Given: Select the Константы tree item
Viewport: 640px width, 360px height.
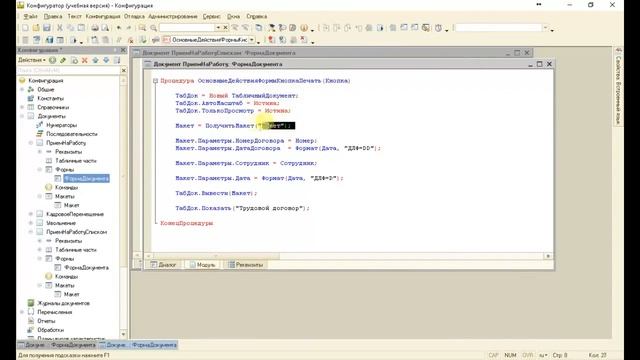Looking at the screenshot, I should [51, 98].
